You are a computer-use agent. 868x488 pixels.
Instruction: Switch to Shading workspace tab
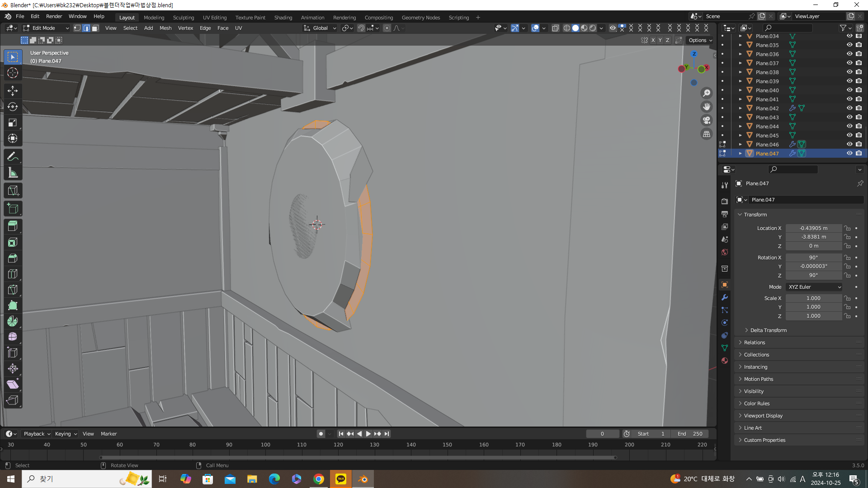tap(283, 18)
